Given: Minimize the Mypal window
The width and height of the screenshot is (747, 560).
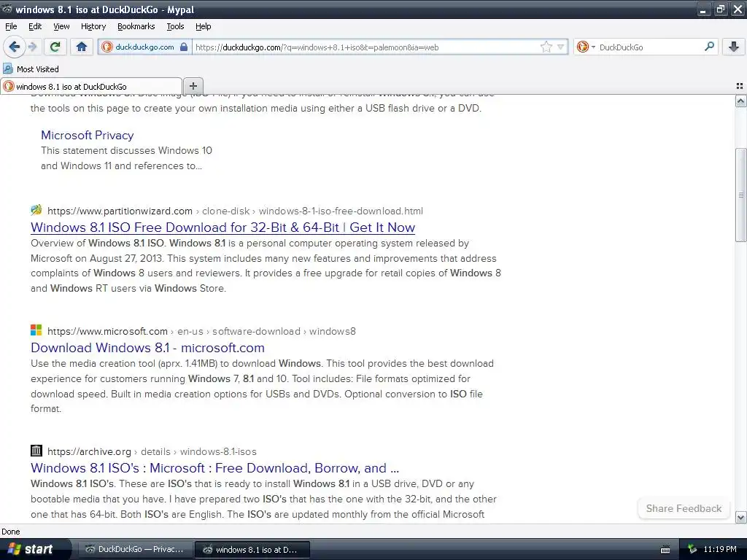Looking at the screenshot, I should [704, 9].
